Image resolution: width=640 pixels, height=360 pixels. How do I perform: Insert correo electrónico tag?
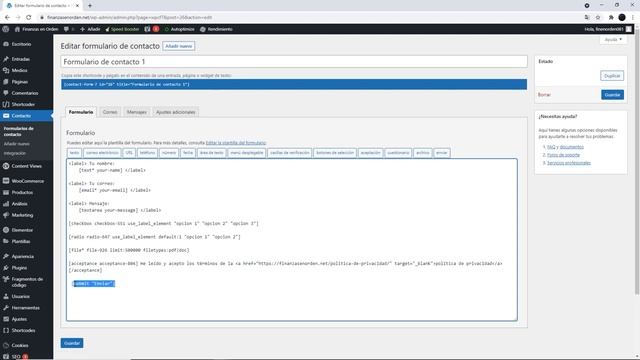[x=102, y=153]
